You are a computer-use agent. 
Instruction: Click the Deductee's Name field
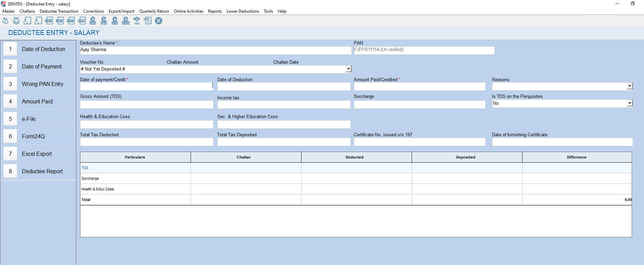click(x=216, y=50)
